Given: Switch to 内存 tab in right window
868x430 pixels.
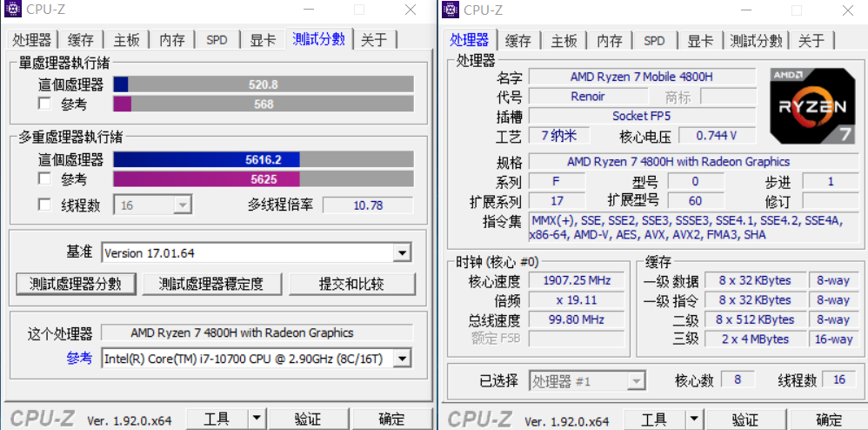Looking at the screenshot, I should (610, 40).
